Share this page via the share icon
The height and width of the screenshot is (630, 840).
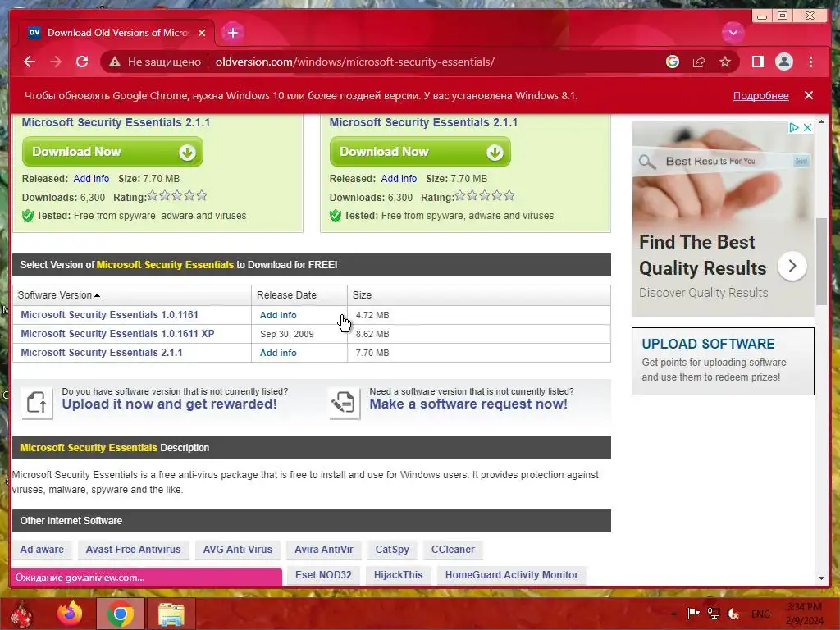(x=699, y=62)
